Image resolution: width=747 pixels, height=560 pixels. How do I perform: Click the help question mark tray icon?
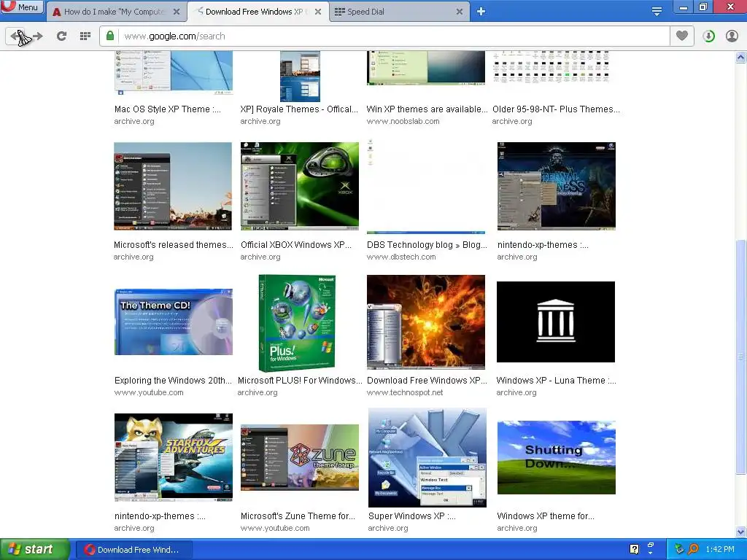(x=634, y=549)
